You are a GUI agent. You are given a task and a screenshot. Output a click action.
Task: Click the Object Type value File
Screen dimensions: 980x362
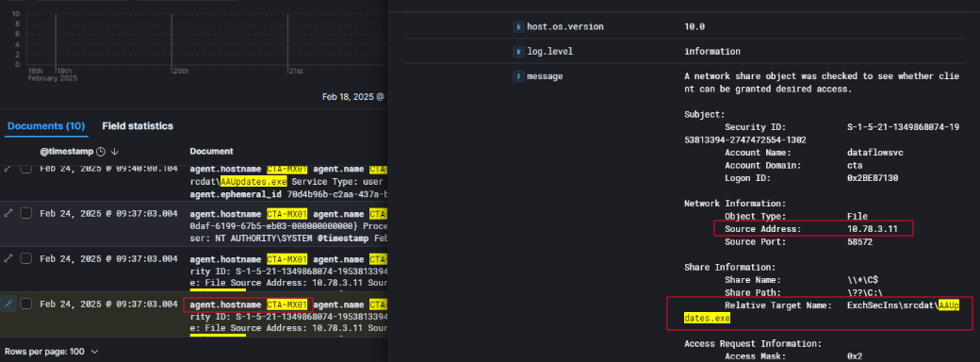tap(857, 216)
